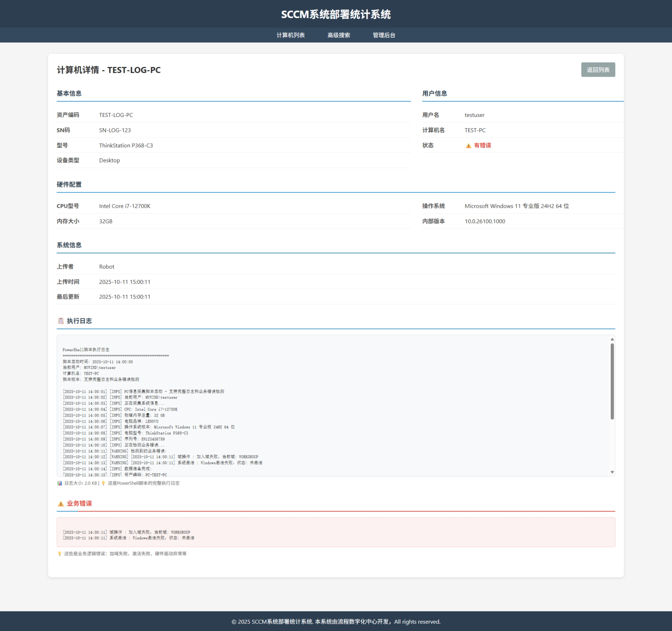The width and height of the screenshot is (672, 631).
Task: Click the chart icon beside 日志大小
Action: click(x=59, y=483)
